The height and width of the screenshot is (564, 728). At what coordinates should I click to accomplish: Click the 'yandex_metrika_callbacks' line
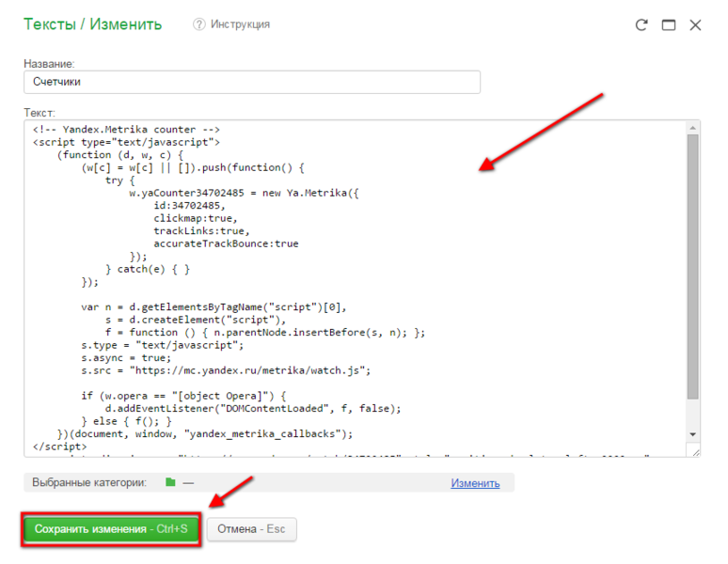click(x=205, y=433)
